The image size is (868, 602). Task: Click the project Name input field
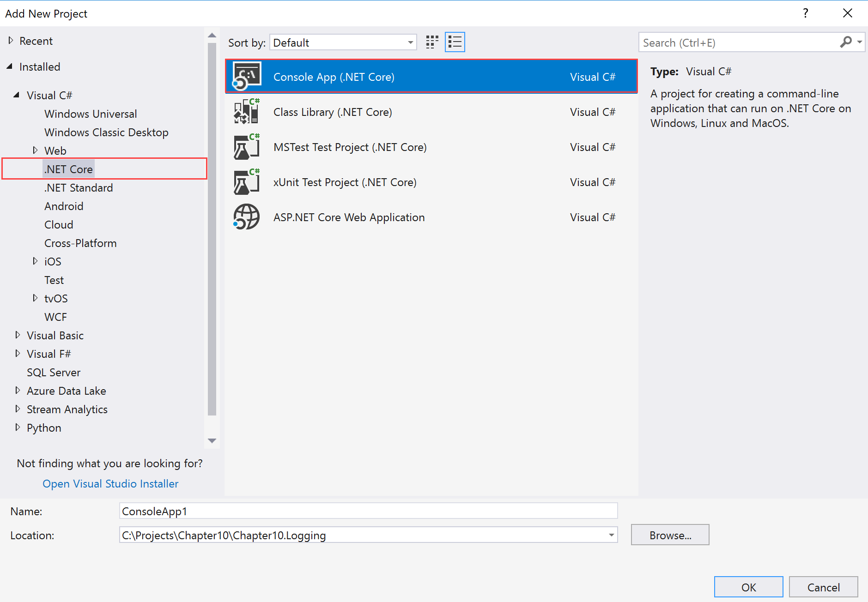coord(368,511)
